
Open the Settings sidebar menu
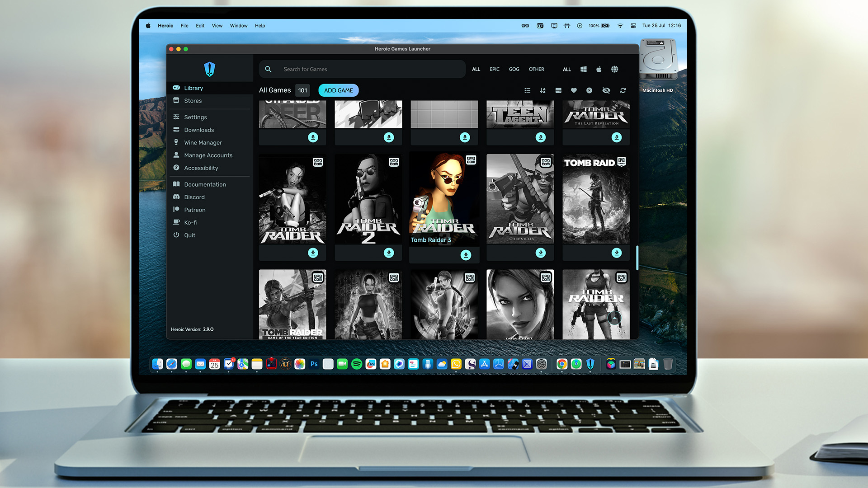[x=196, y=117]
